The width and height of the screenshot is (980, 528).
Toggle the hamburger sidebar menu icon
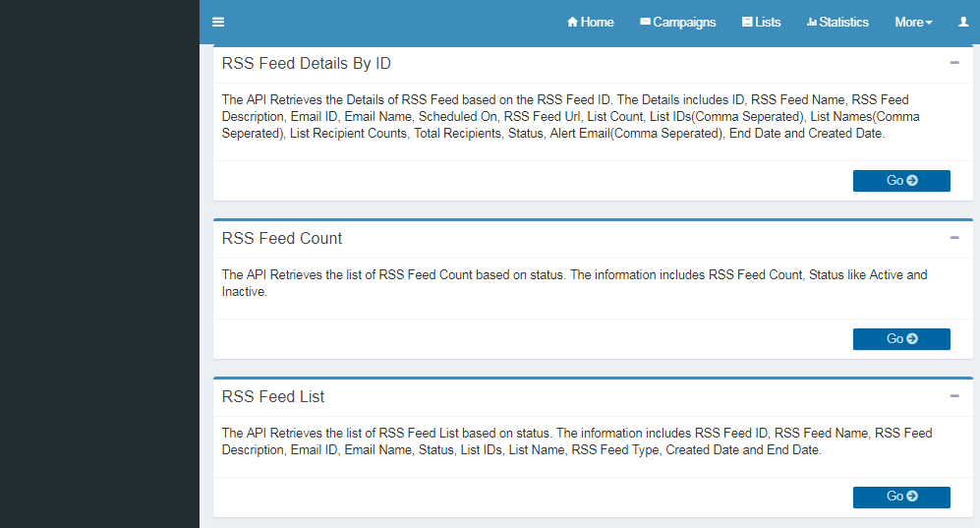point(218,23)
